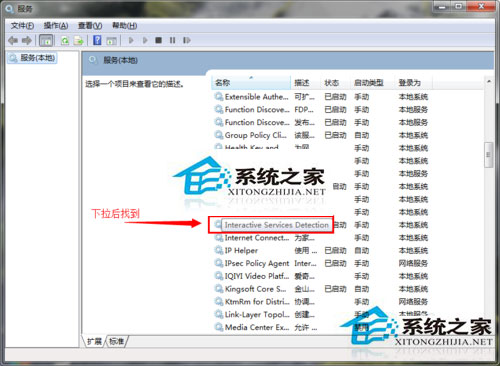The width and height of the screenshot is (500, 366).
Task: Sort by the 描述 column header
Action: pos(306,83)
